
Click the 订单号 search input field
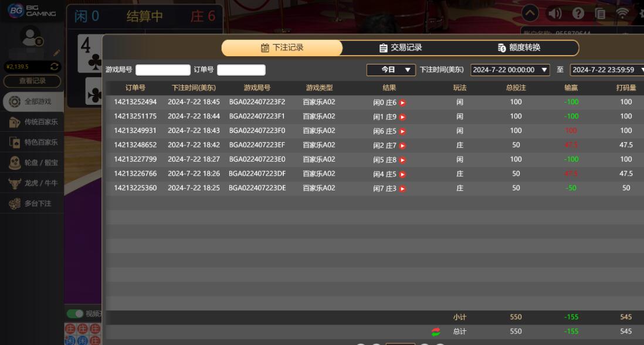click(x=241, y=70)
